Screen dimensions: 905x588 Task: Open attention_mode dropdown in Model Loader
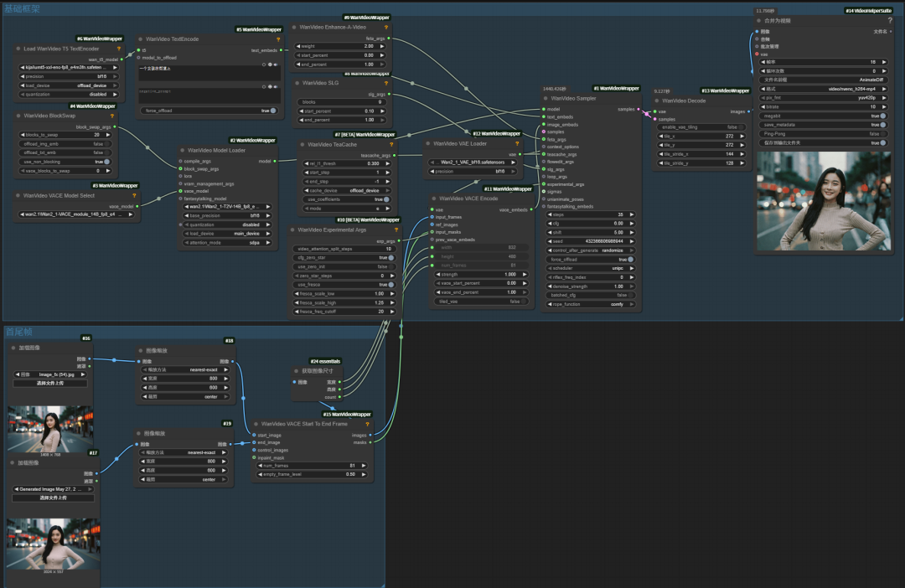[x=226, y=242]
